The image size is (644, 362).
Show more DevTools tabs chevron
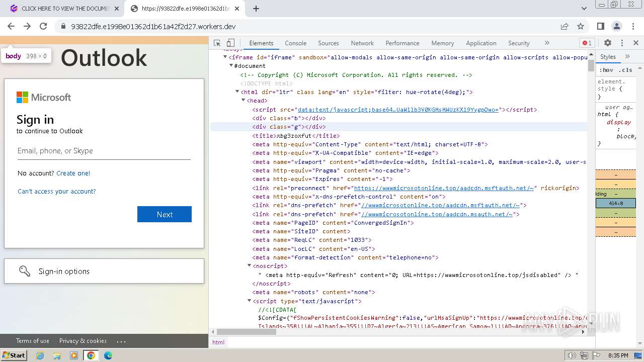(547, 43)
